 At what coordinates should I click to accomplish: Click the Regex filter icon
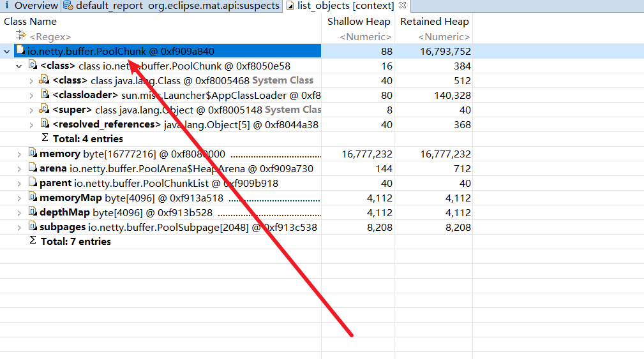point(21,36)
